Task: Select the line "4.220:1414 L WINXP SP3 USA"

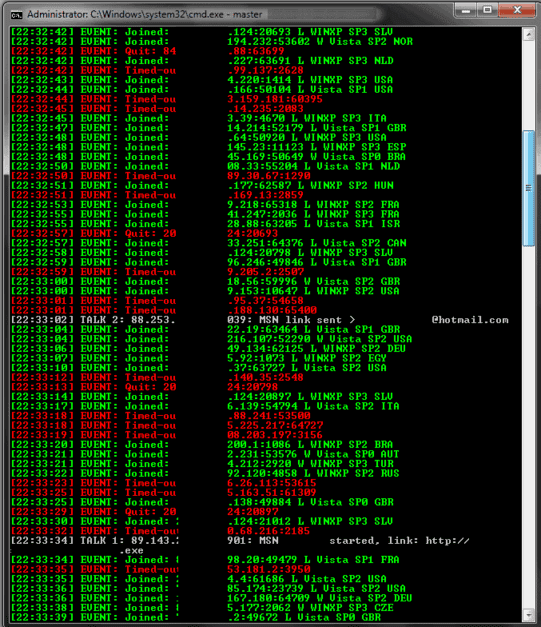Action: (310, 80)
